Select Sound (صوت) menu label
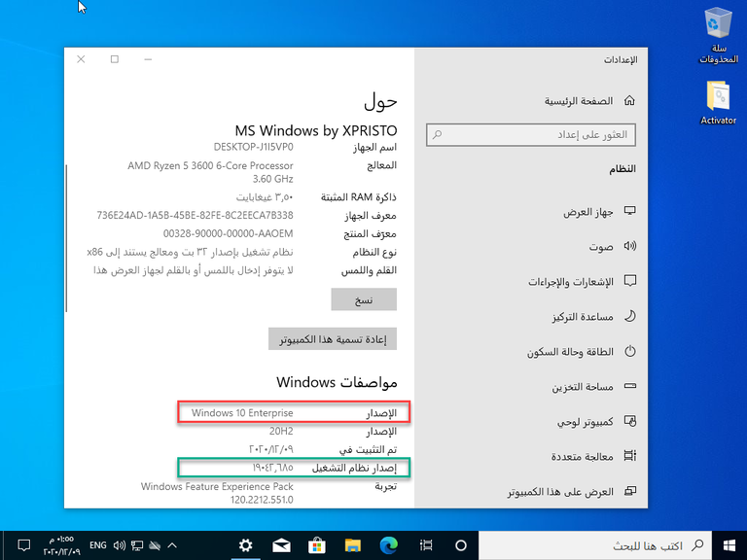The image size is (747, 560). click(x=601, y=247)
